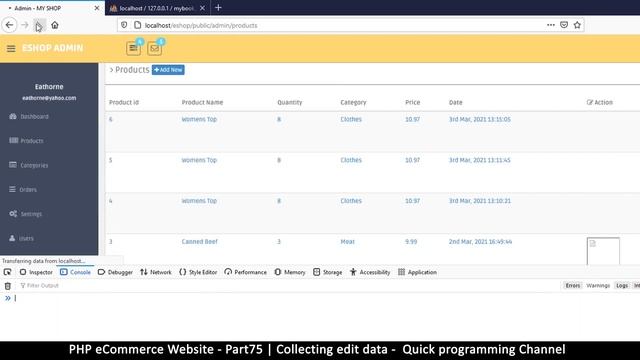This screenshot has width=640, height=360.
Task: Click the Womens Top name in row 5
Action: click(199, 160)
